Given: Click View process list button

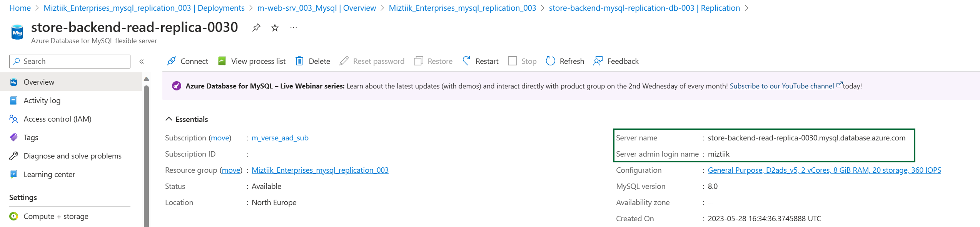Looking at the screenshot, I should 252,61.
